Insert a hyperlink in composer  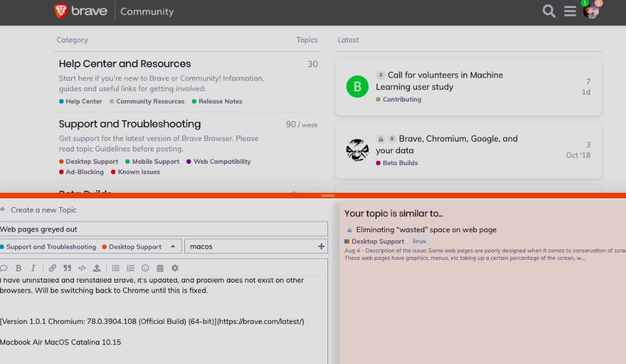tap(52, 268)
